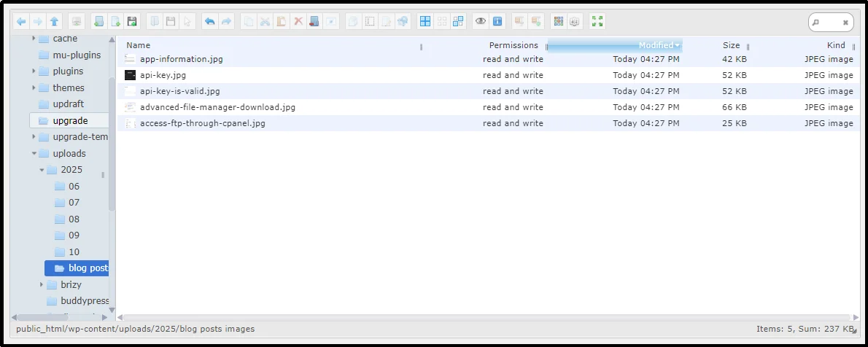
Task: Open the sort options icon
Action: (x=575, y=22)
